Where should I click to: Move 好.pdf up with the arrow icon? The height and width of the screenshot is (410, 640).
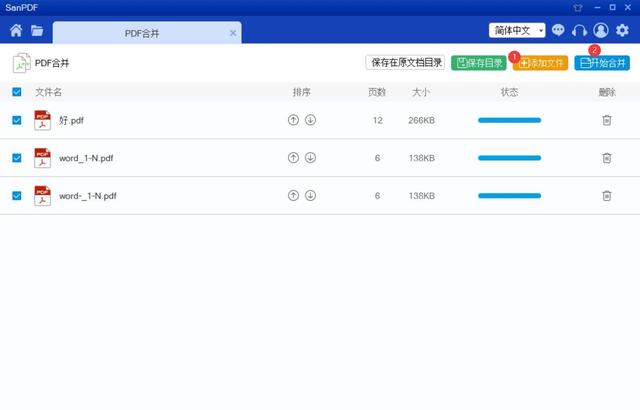point(293,120)
